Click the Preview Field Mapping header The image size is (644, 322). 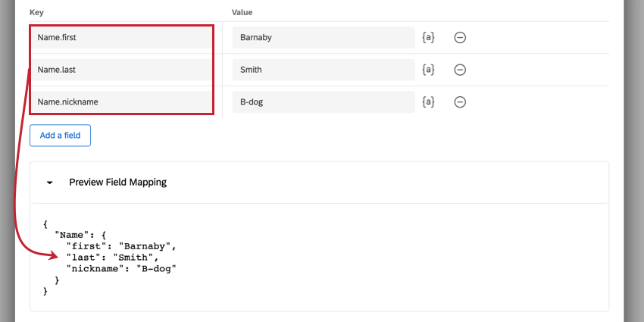point(117,183)
